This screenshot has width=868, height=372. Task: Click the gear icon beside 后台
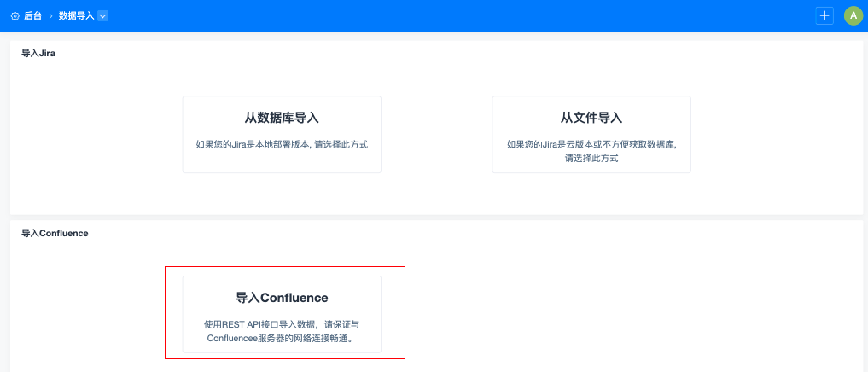click(15, 16)
